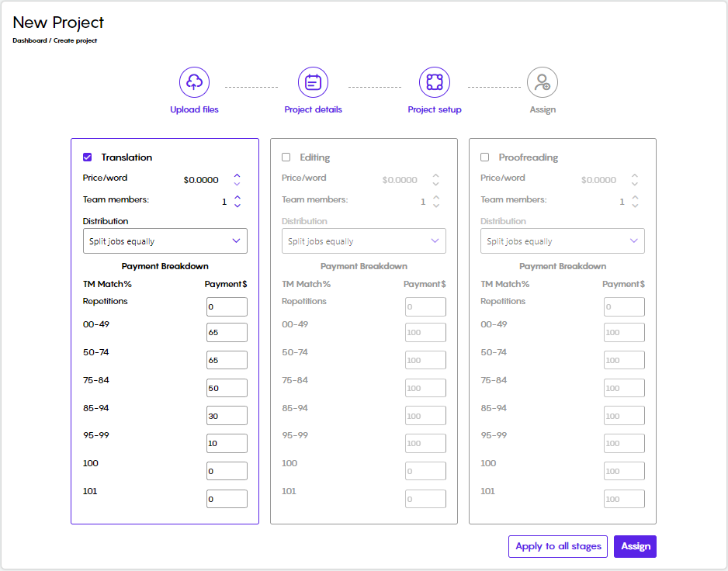
Task: Open Translation distribution dropdown
Action: (165, 241)
